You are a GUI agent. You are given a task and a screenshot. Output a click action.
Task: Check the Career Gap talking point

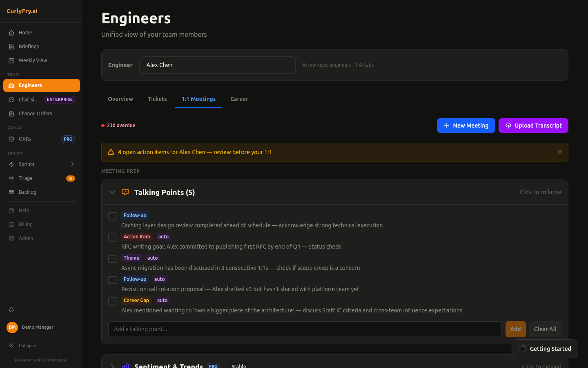click(112, 301)
